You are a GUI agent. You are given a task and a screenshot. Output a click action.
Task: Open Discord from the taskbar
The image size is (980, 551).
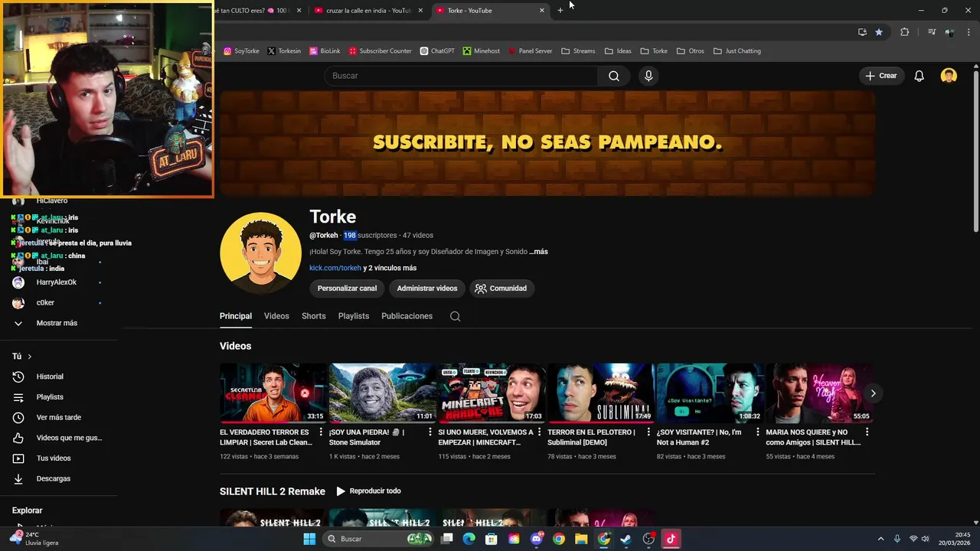tap(537, 539)
